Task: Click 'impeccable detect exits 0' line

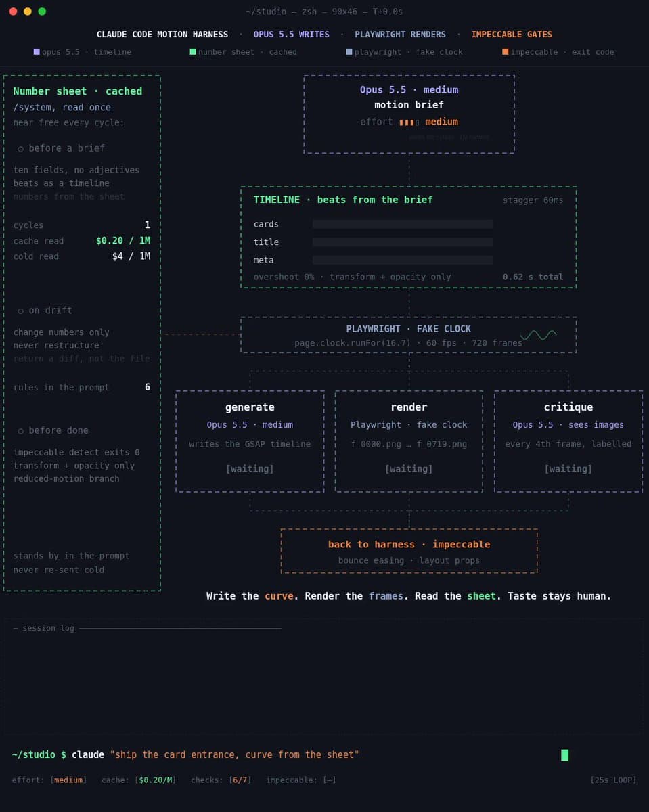Action: 76,452
